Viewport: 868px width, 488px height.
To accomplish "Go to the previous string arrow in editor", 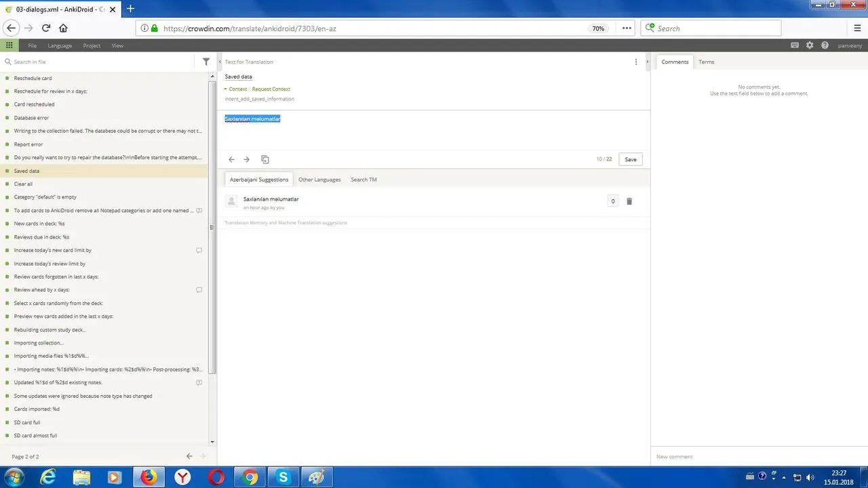I will [x=231, y=159].
